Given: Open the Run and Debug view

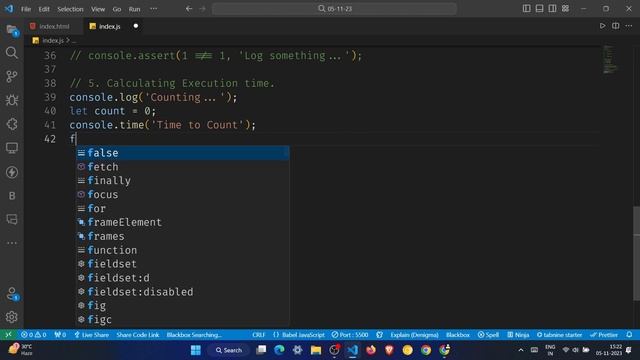Looking at the screenshot, I should (x=12, y=100).
